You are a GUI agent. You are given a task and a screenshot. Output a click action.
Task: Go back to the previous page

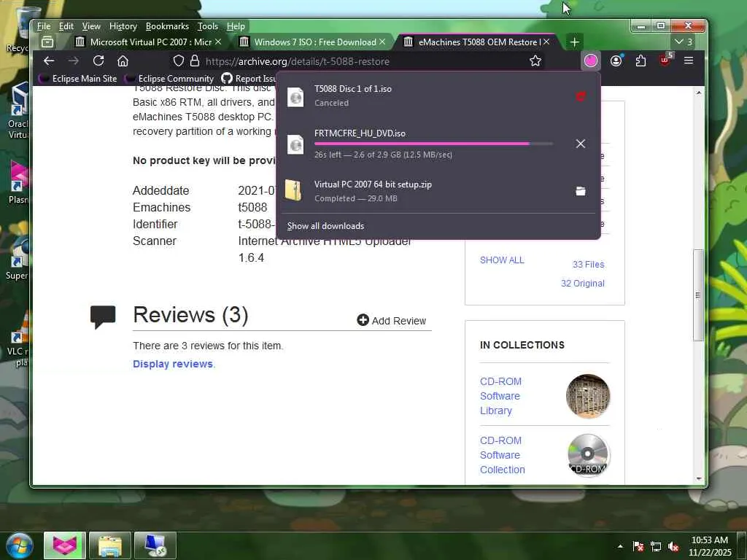tap(49, 61)
